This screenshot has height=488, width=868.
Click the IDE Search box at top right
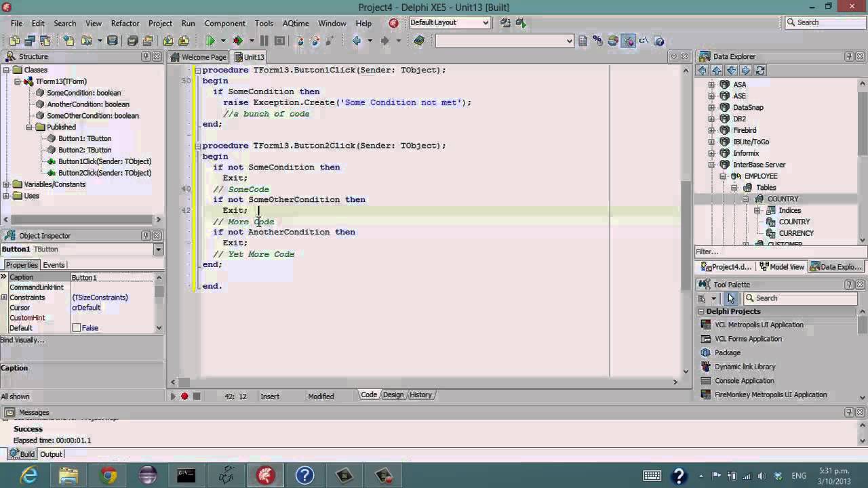point(824,22)
